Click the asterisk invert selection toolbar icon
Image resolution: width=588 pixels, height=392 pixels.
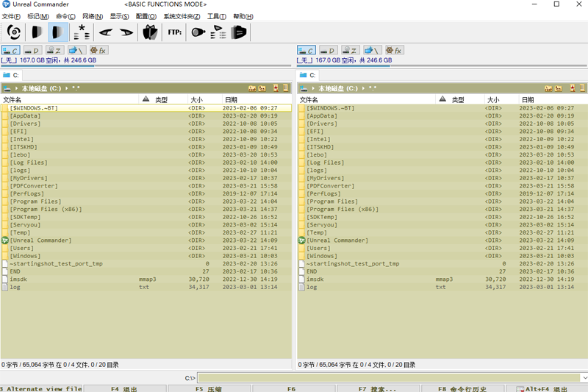pos(82,32)
